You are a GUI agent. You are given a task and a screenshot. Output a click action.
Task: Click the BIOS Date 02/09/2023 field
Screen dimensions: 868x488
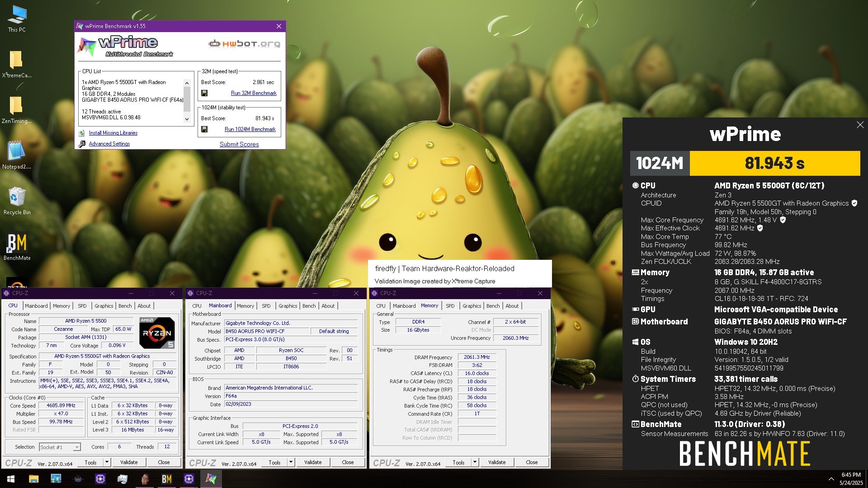pos(291,404)
